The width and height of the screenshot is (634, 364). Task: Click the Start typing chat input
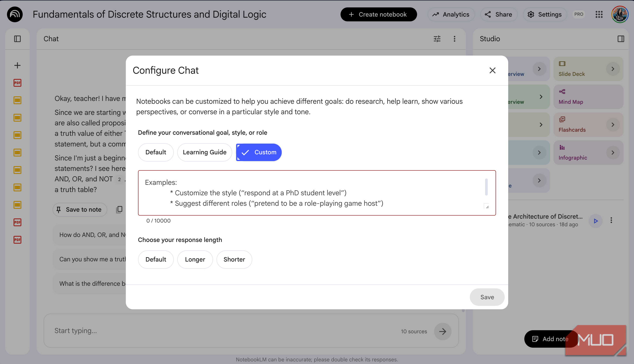pos(251,330)
